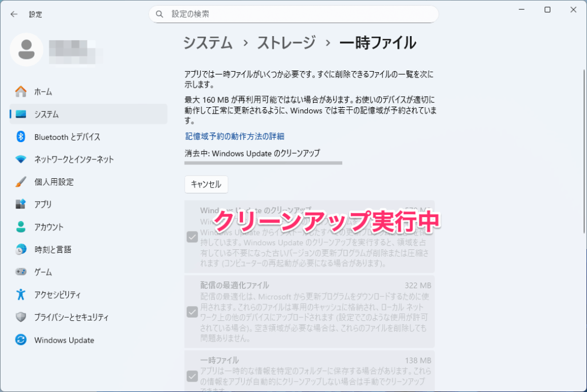The image size is (587, 392).
Task: Click the アカウント person icon
Action: click(x=21, y=227)
